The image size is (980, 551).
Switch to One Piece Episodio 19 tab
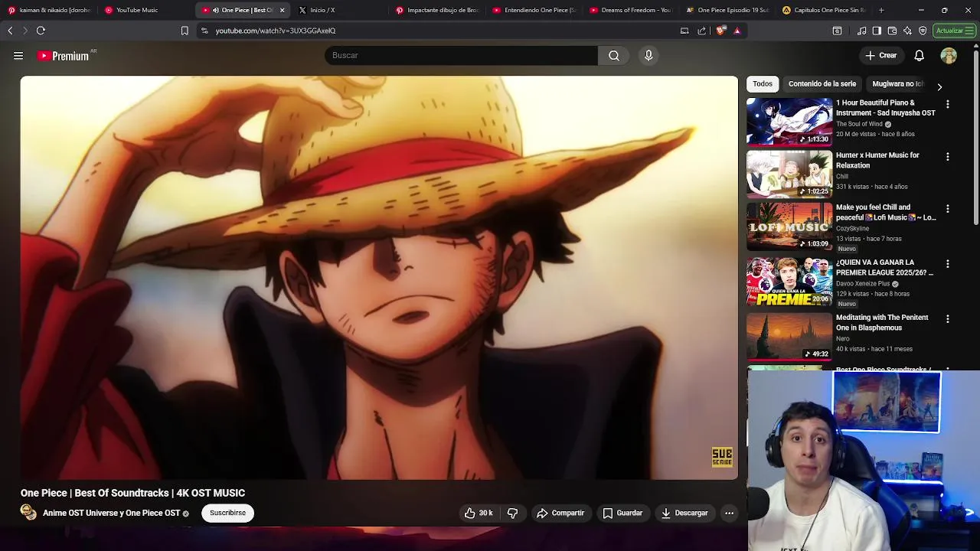[x=727, y=11]
